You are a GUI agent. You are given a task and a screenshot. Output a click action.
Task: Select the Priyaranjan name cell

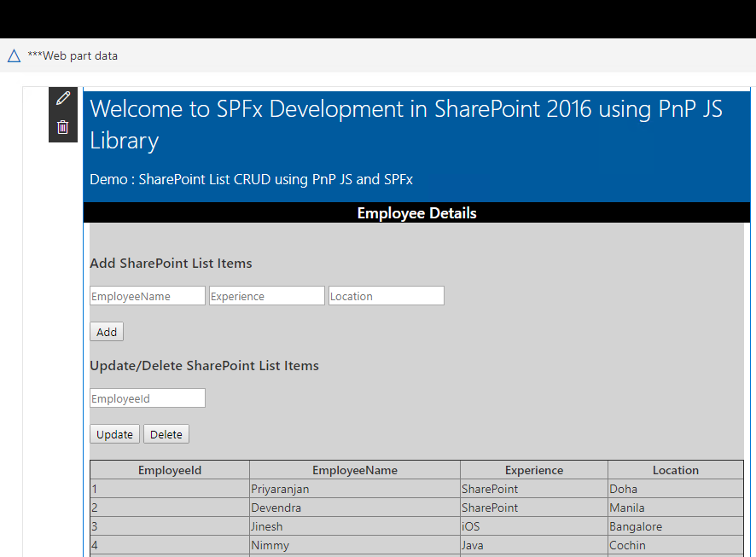tap(355, 489)
